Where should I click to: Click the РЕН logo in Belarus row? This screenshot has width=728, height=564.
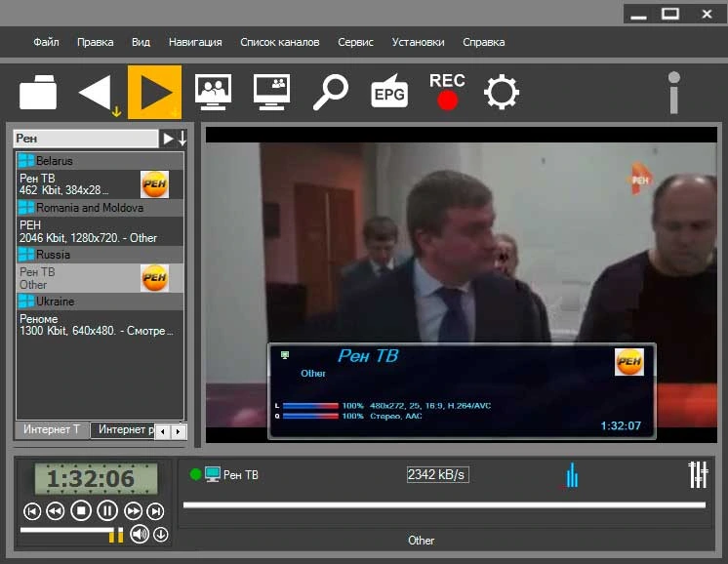154,184
